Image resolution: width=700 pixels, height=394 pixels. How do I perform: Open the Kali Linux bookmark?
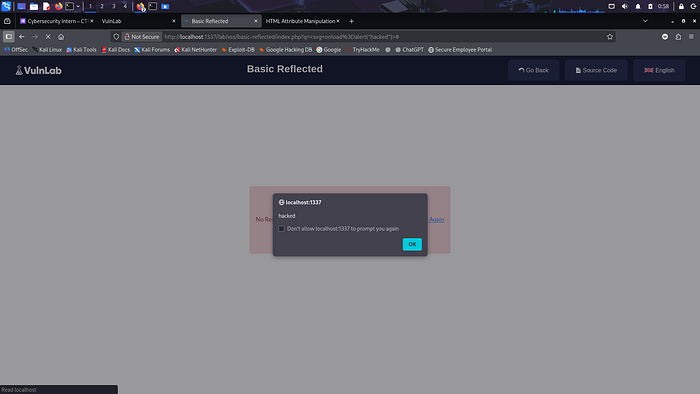47,50
